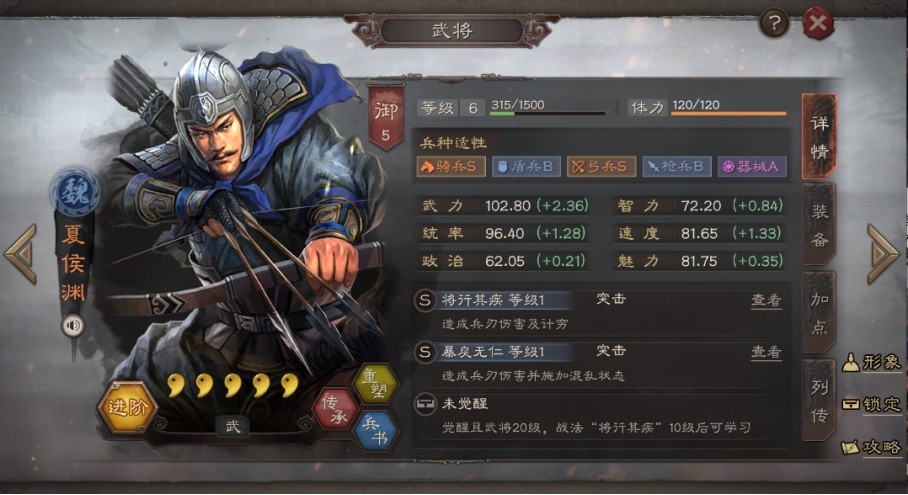
Task: Go to previous general with left arrow
Action: pyautogui.click(x=21, y=254)
